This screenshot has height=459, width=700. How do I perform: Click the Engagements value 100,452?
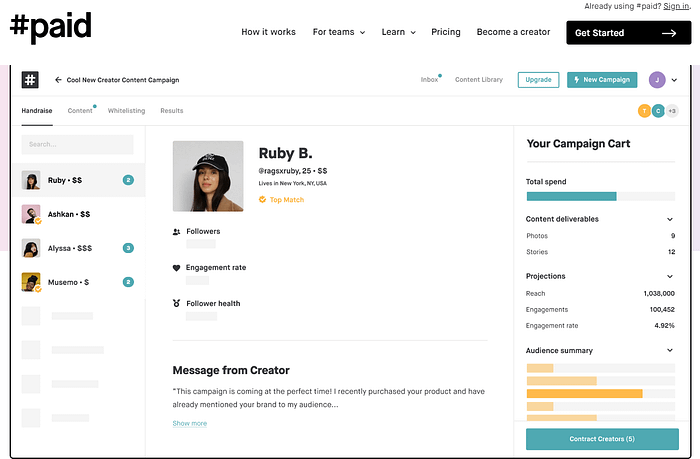tap(662, 309)
